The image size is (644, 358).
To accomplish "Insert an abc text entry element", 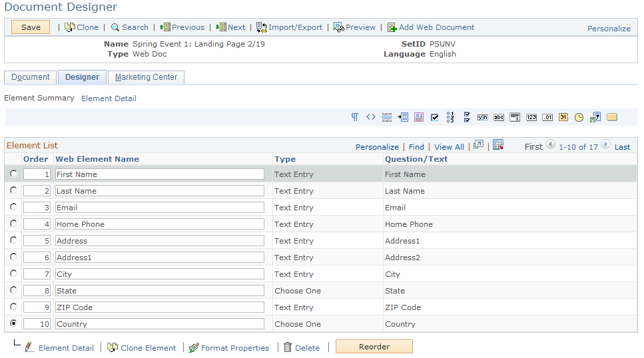I will point(499,117).
